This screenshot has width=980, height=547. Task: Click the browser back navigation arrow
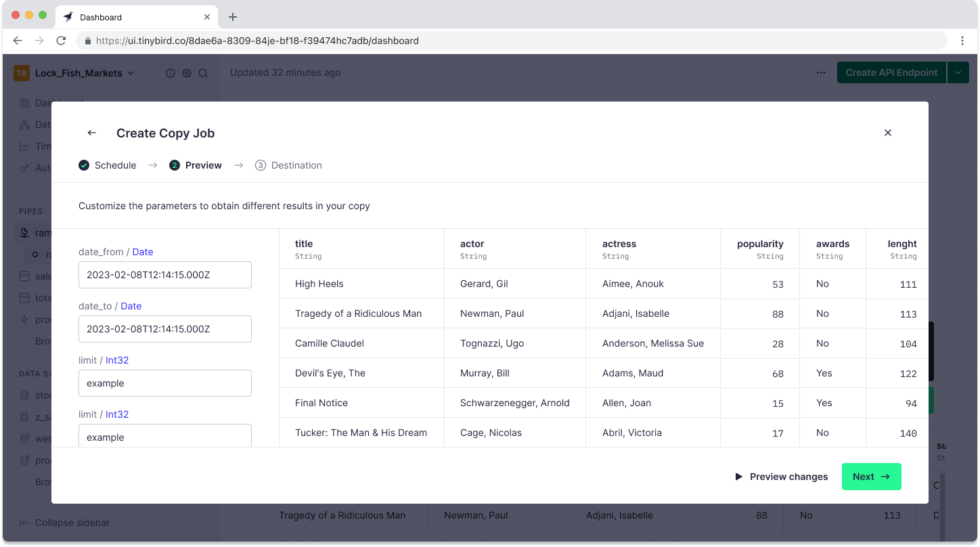(18, 41)
